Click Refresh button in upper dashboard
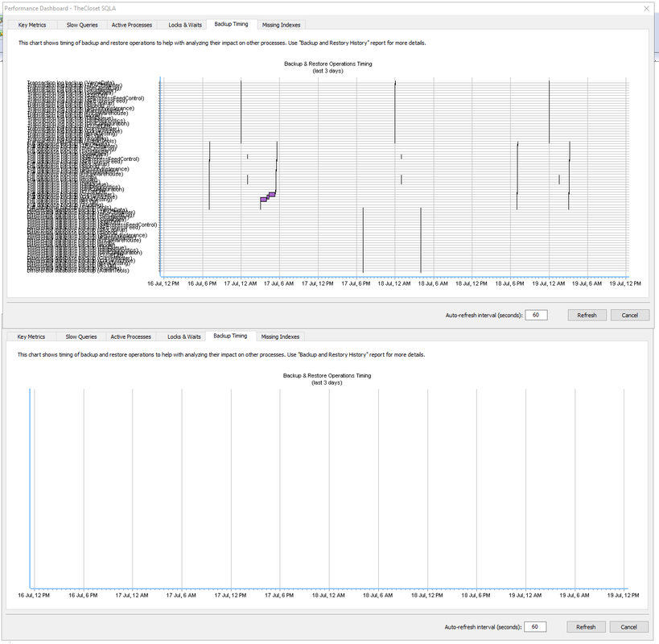The height and width of the screenshot is (644, 659). (x=587, y=316)
